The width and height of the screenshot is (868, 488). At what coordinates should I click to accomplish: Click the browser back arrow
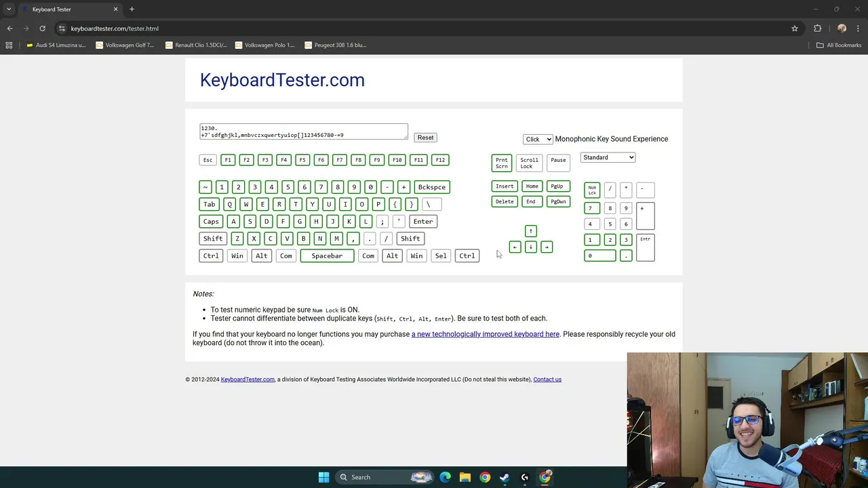pyautogui.click(x=9, y=28)
